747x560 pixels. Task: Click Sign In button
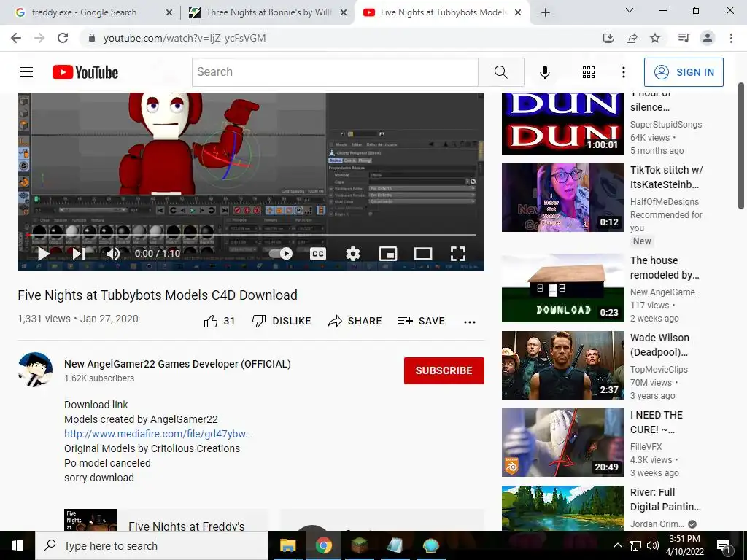point(684,72)
